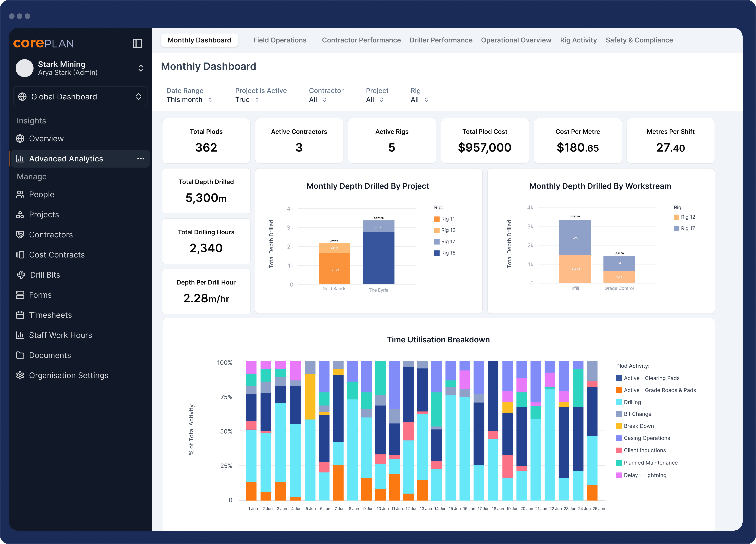756x544 pixels.
Task: Click the Contractors handshake icon
Action: pyautogui.click(x=20, y=235)
